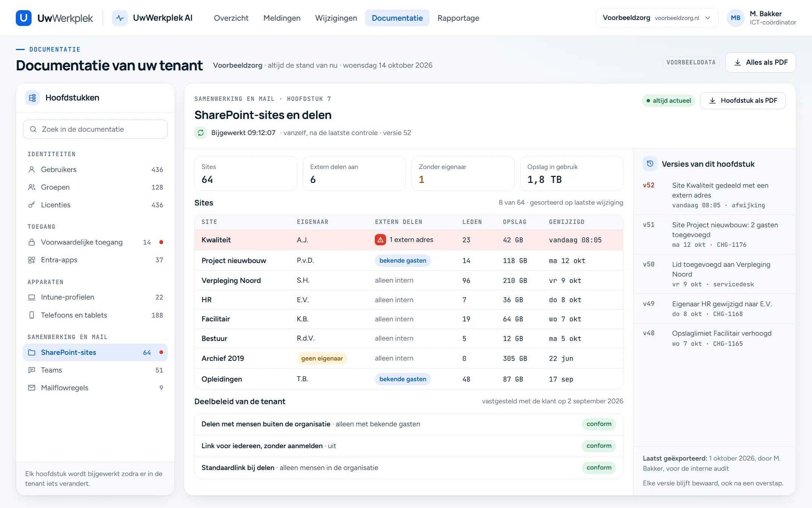Select the Gebruikers chapter

95,169
